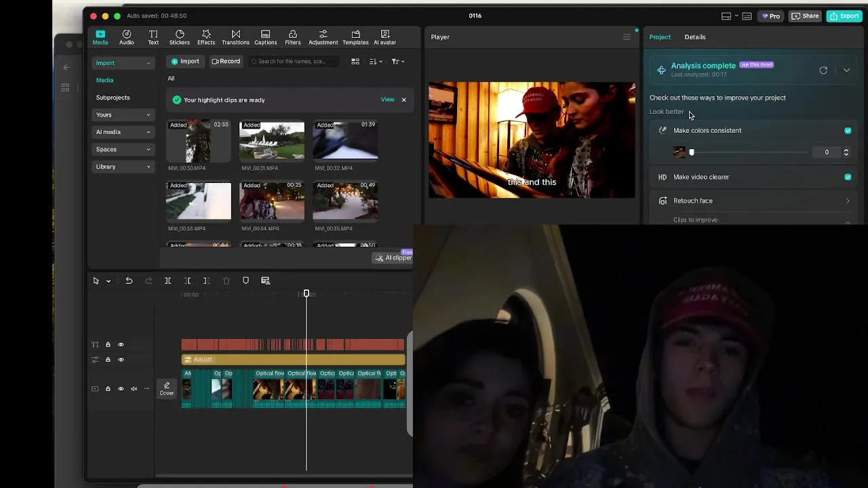This screenshot has height=488, width=868.
Task: Click the Record button
Action: click(x=226, y=62)
